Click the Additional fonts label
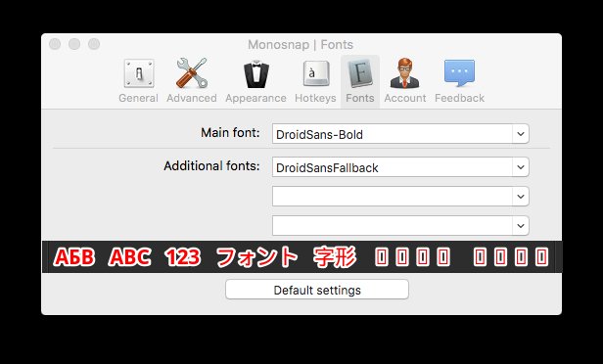This screenshot has width=603, height=364. (211, 166)
